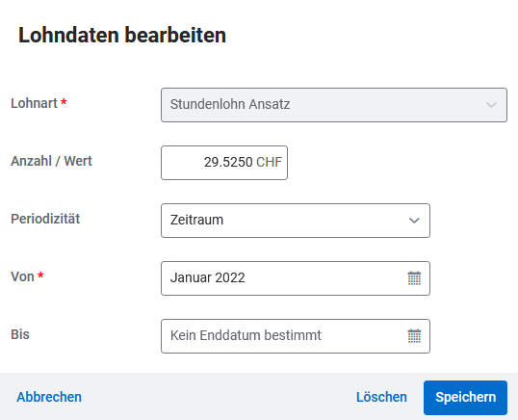Open the calendar picker for Von field
The image size is (518, 420).
(414, 278)
